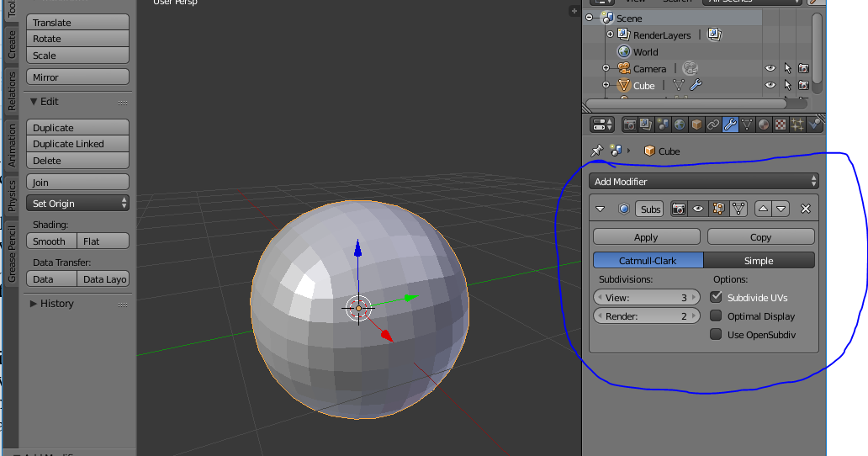
Task: Click the green Y axis arrow of manipulator
Action: 410,298
